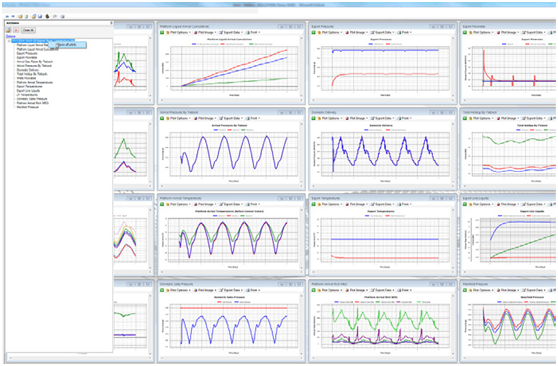Click vertical scrollbar of the Export Pressures plot
This screenshot has height=366, width=558.
click(x=453, y=66)
